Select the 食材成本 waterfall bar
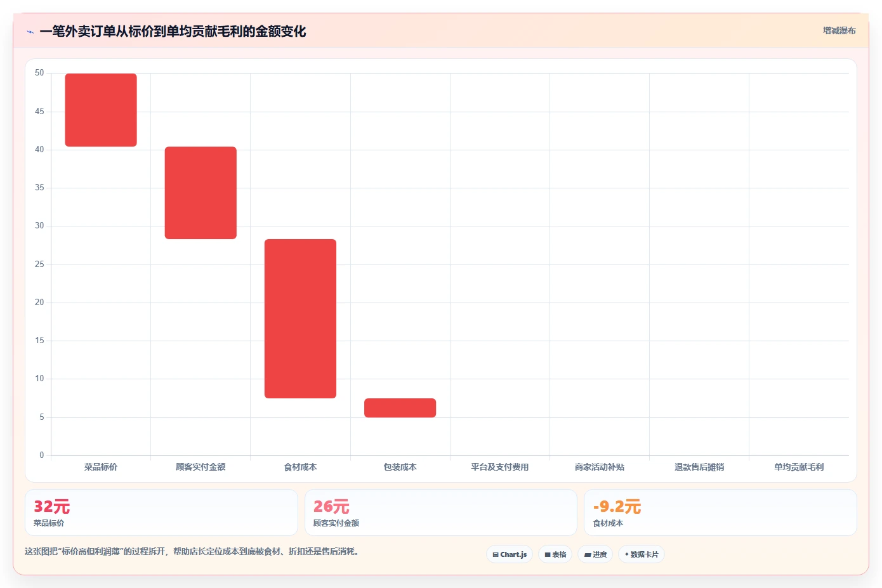 coord(300,318)
